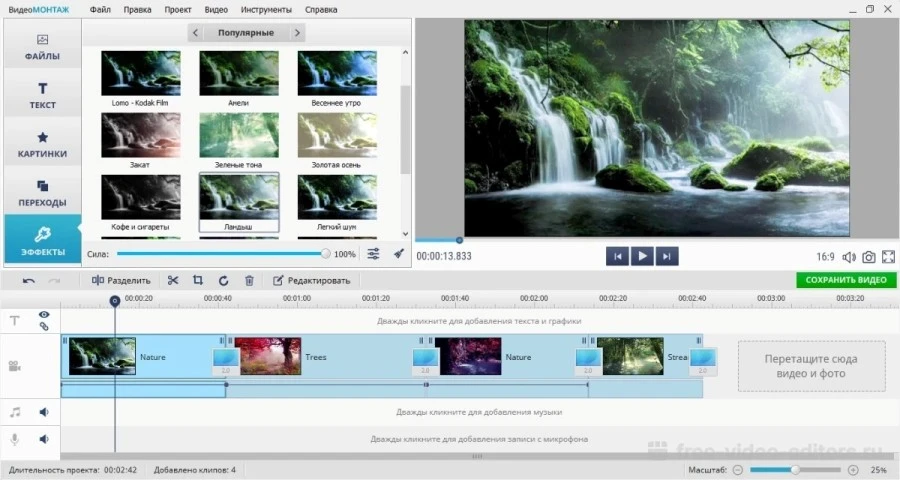900x480 pixels.
Task: Click the Undo arrow icon
Action: (x=29, y=280)
